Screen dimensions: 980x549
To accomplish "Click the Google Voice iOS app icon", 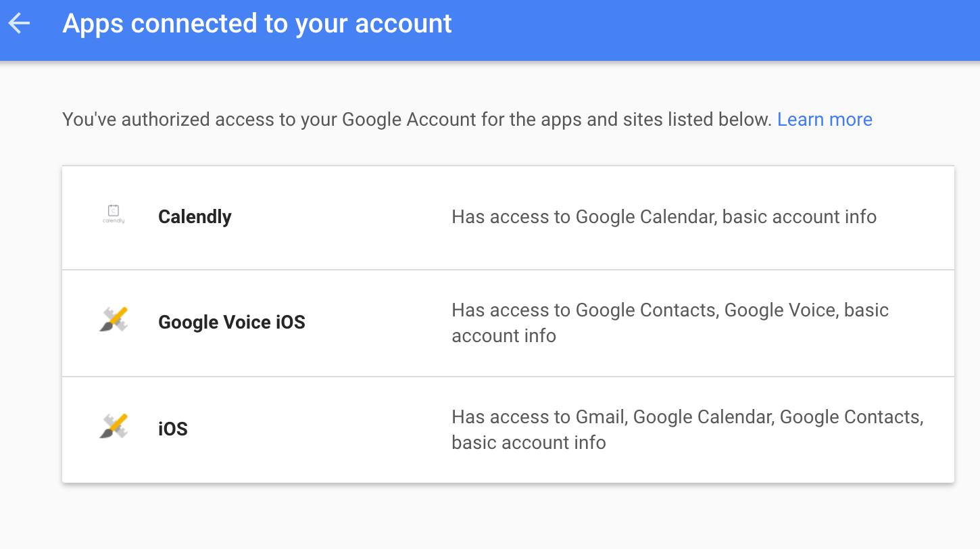I will (114, 320).
